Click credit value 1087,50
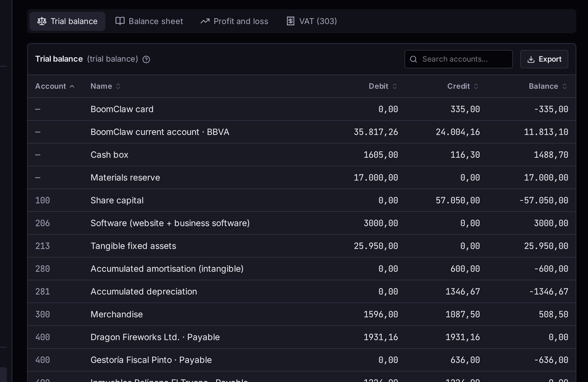588x382 pixels. [463, 315]
